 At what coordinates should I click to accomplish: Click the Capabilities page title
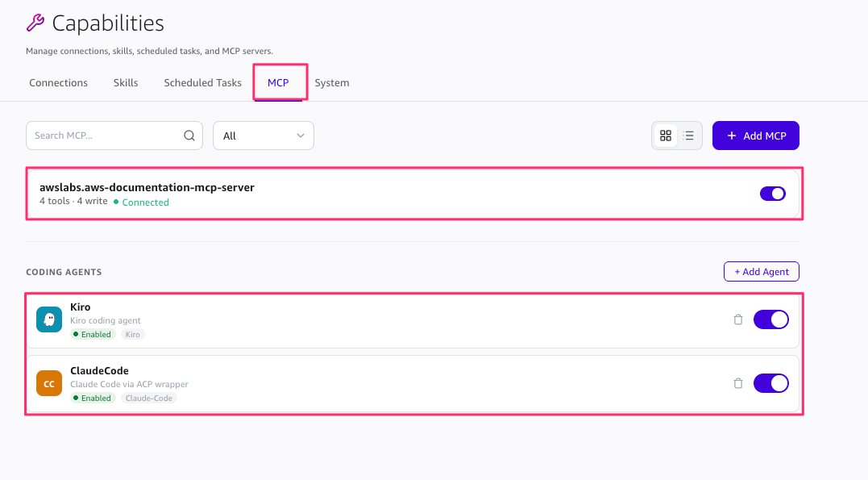[108, 23]
